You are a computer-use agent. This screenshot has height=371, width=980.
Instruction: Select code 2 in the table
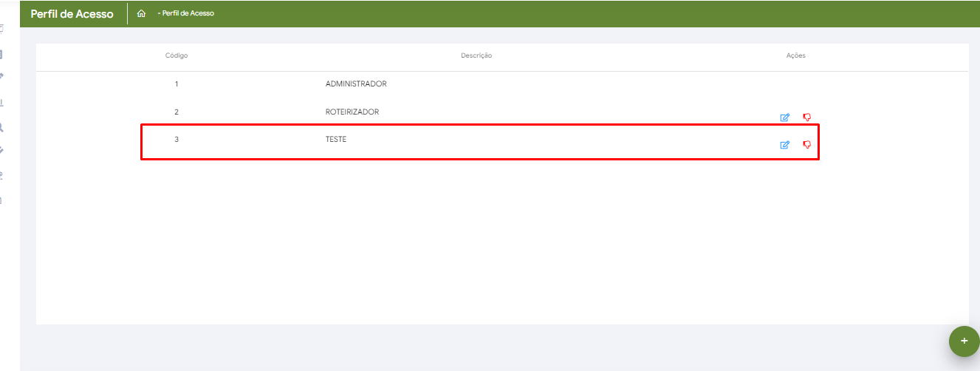point(177,112)
